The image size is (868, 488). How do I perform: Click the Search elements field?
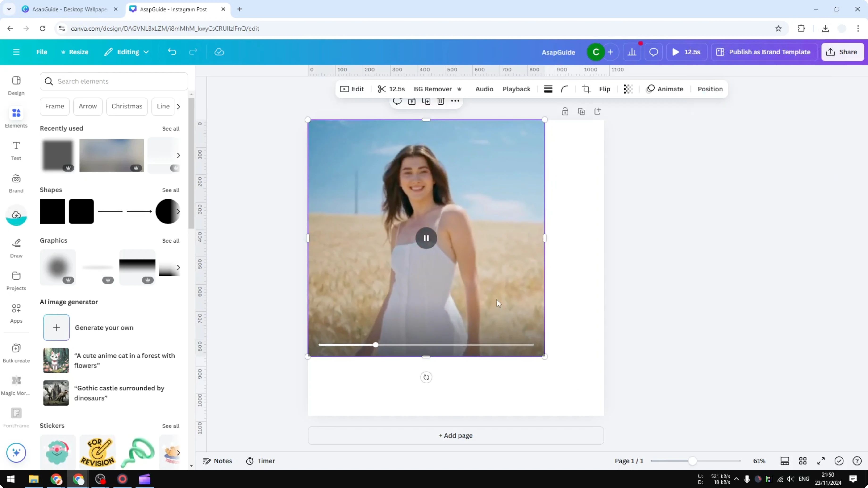tap(113, 81)
